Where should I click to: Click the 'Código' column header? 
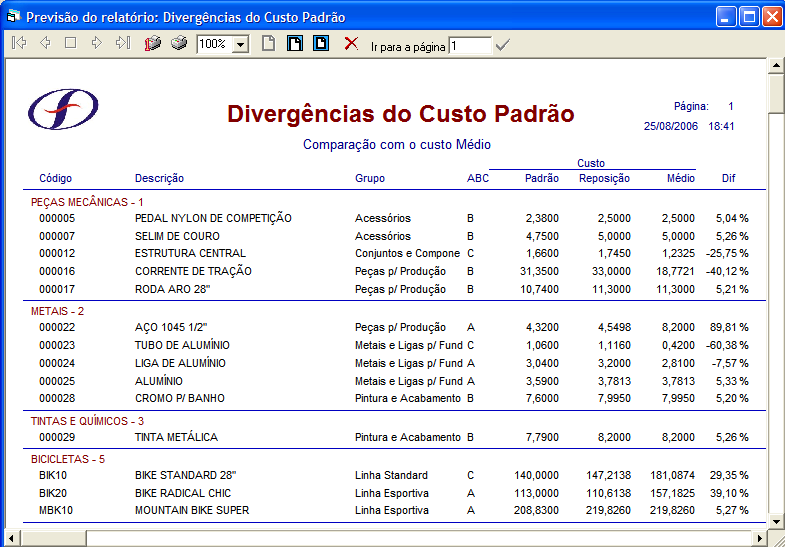tap(56, 179)
